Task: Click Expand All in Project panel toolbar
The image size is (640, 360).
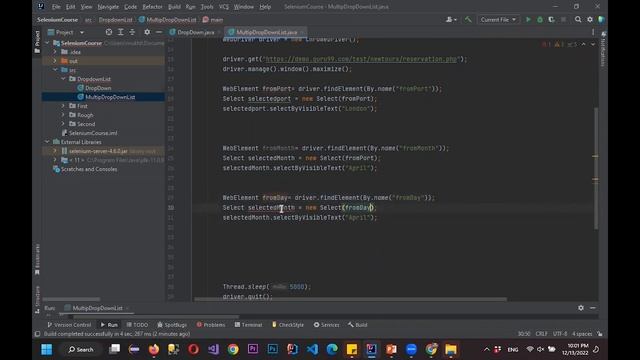Action: click(x=120, y=32)
